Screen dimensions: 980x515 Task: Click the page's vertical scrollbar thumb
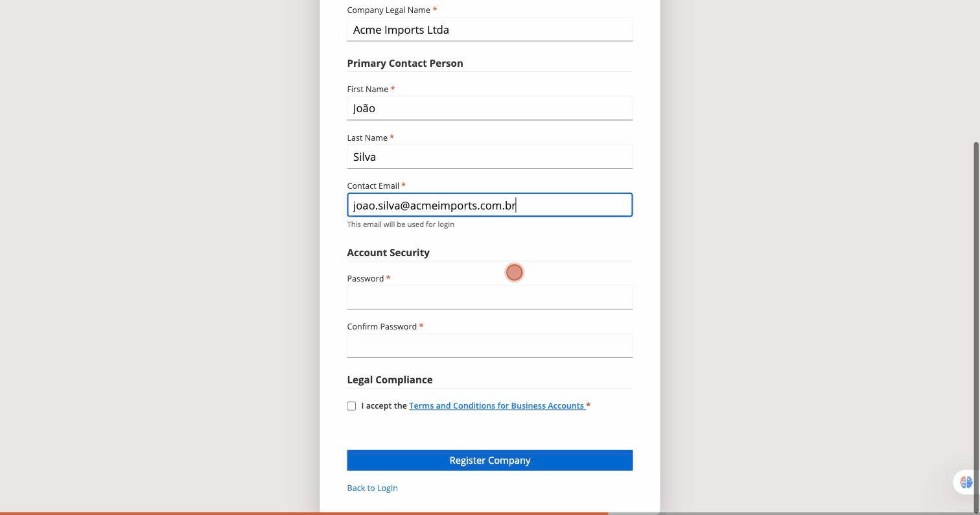pos(976,326)
